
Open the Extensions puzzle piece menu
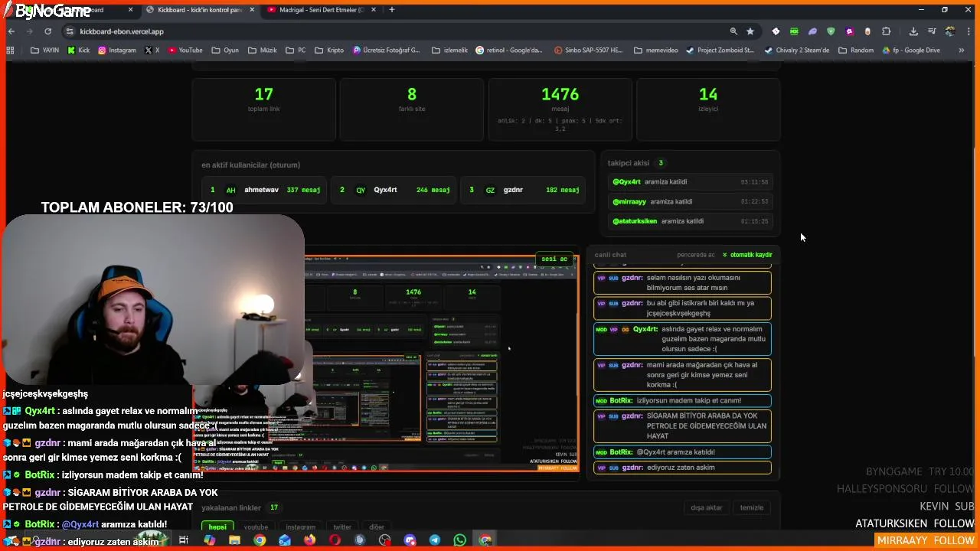tap(886, 31)
